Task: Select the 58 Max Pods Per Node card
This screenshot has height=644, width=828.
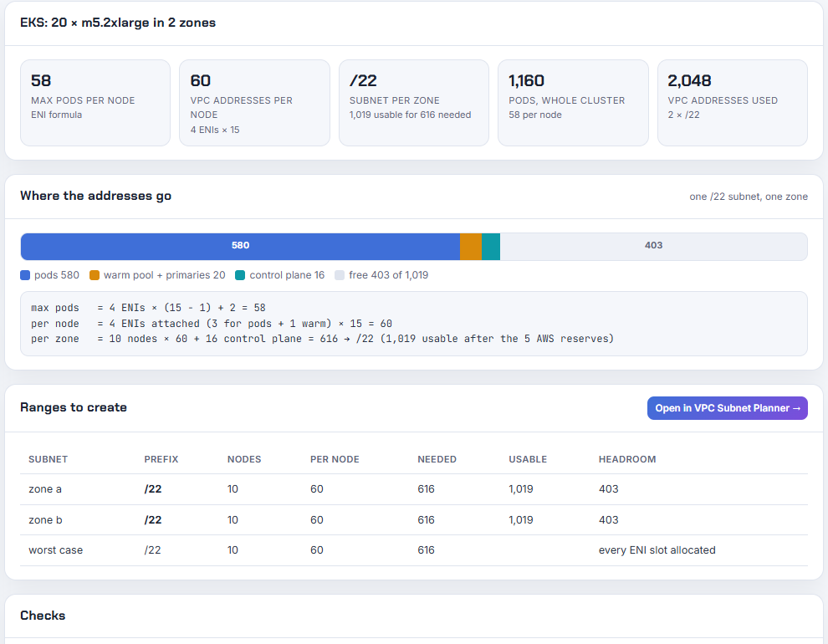Action: pos(95,102)
